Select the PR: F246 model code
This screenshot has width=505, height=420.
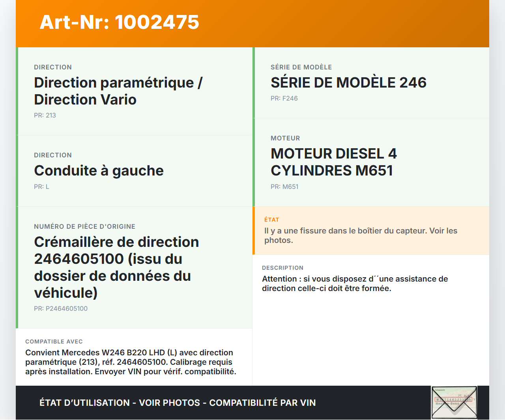tap(284, 98)
